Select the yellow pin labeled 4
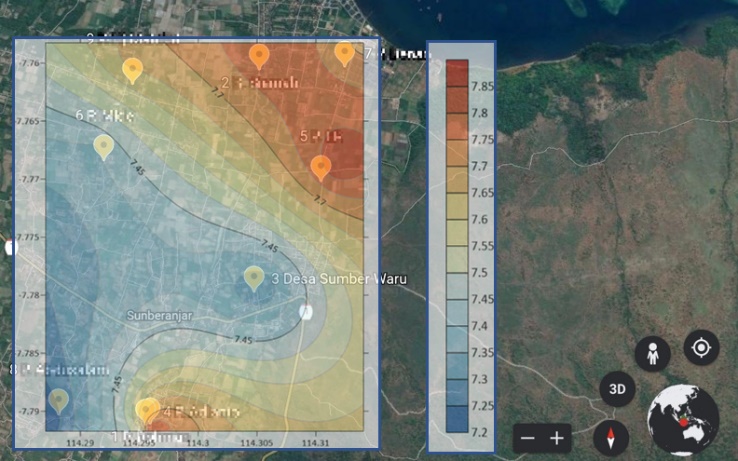The width and height of the screenshot is (738, 461). click(148, 409)
